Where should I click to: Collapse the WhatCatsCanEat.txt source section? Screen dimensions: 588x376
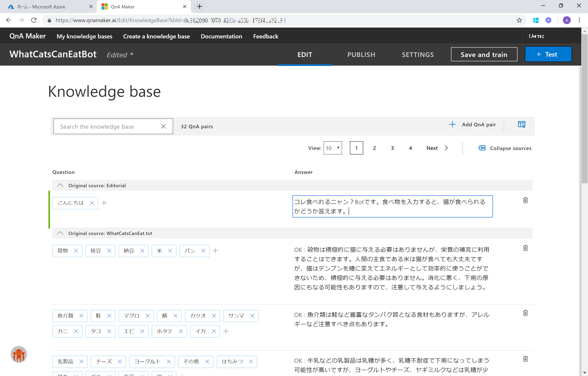tap(60, 233)
